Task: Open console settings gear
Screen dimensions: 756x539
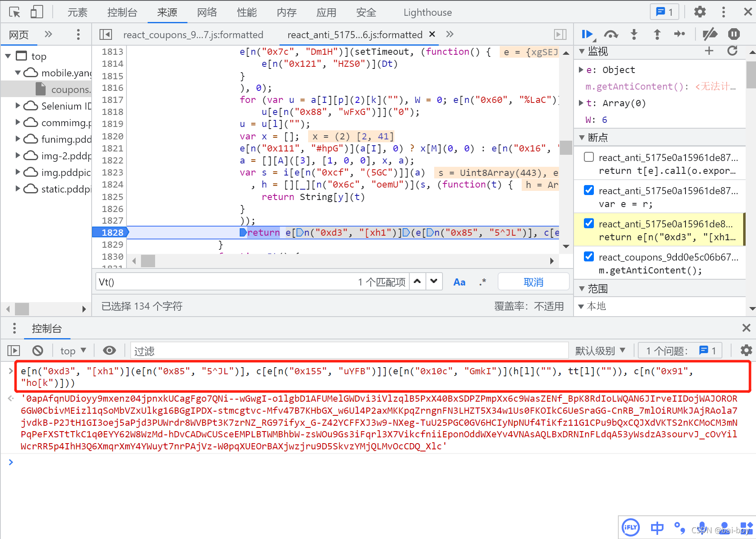Action: (746, 351)
